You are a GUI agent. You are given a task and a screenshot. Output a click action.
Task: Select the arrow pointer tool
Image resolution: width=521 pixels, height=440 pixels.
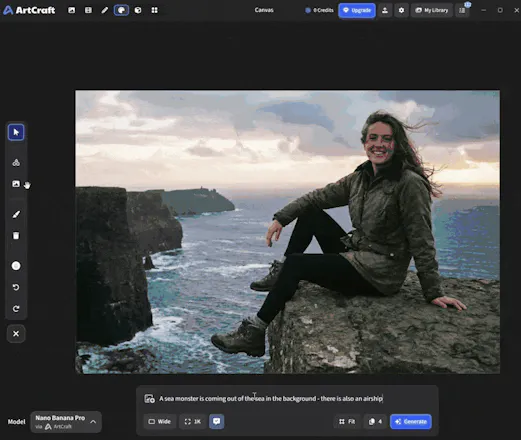click(16, 132)
